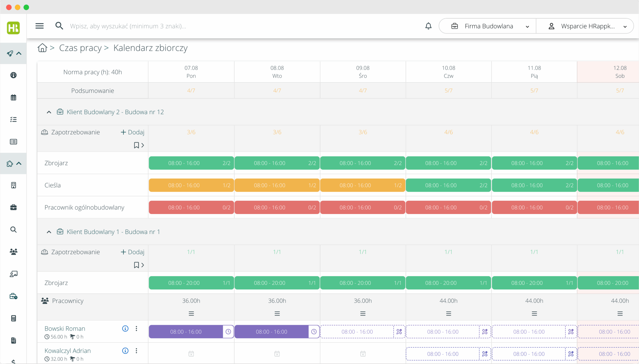Open the notifications bell
The image size is (639, 364).
tap(428, 26)
